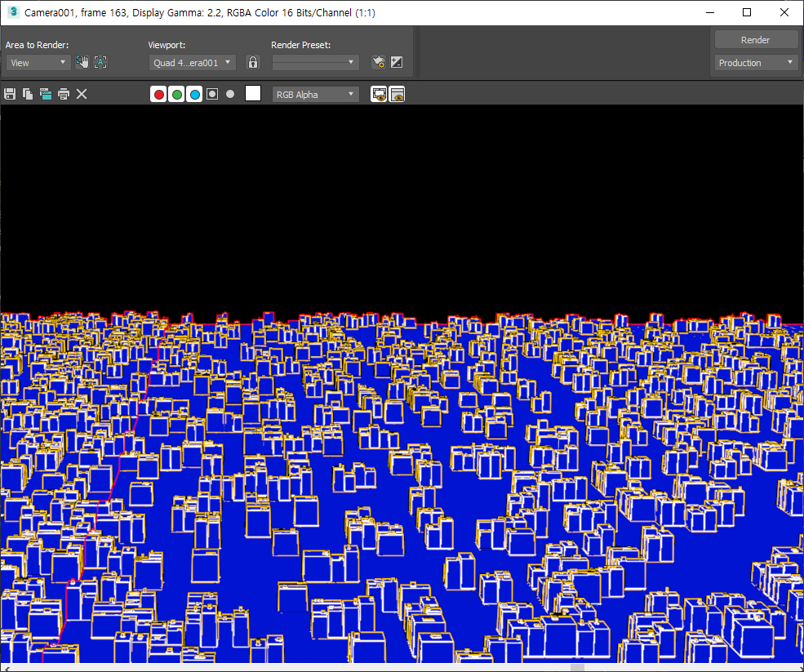The height and width of the screenshot is (672, 804).
Task: Save the rendered image
Action: [10, 94]
